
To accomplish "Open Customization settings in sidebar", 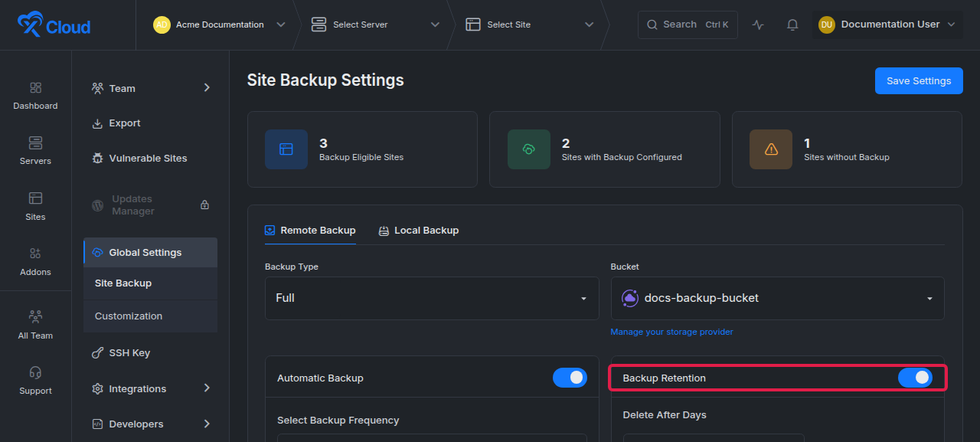I will click(x=150, y=316).
